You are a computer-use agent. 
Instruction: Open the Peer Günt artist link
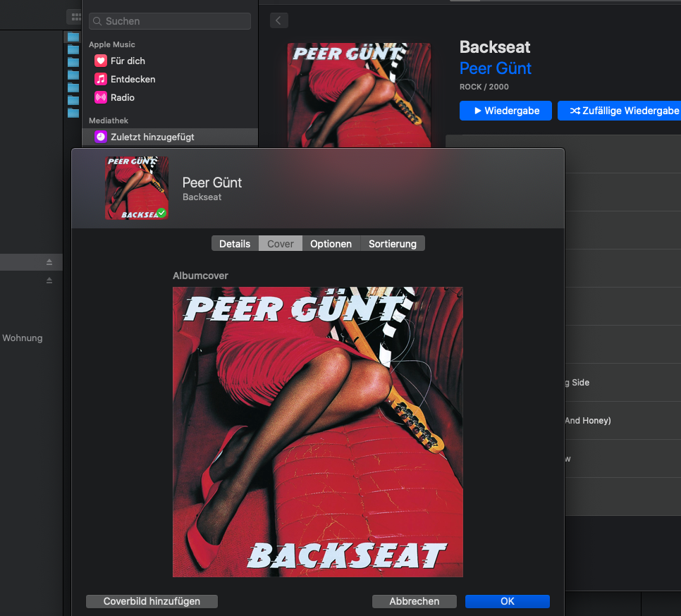point(495,68)
